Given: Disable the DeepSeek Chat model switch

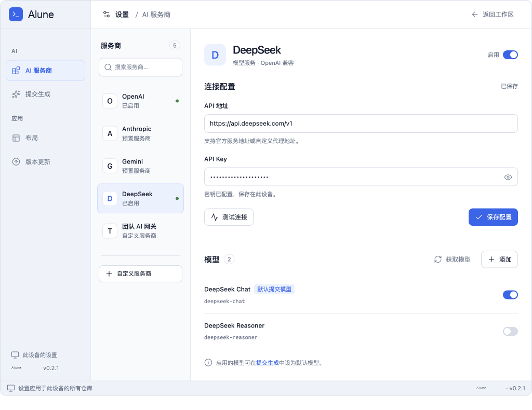Looking at the screenshot, I should pos(510,295).
